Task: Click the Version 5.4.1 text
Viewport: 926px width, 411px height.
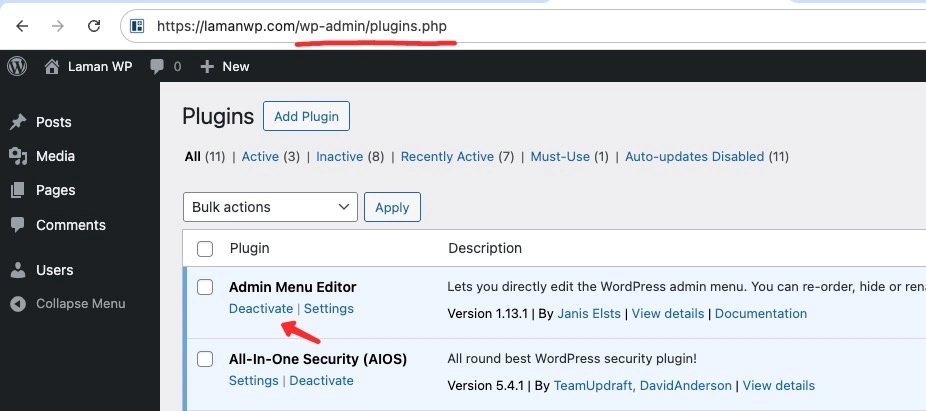Action: (x=485, y=386)
